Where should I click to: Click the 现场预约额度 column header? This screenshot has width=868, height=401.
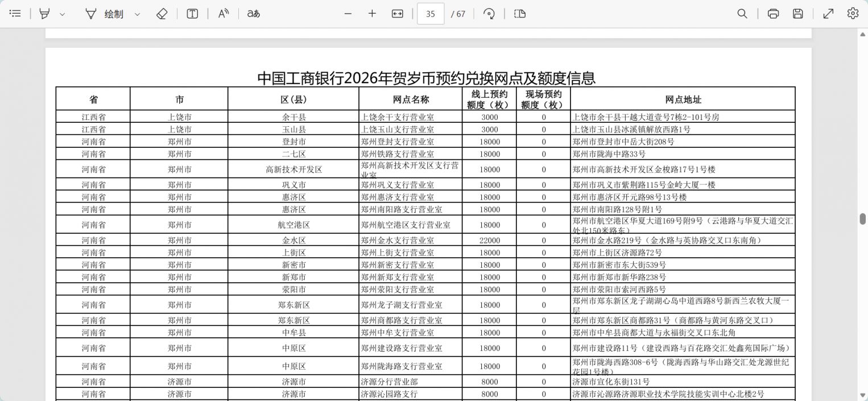click(543, 99)
